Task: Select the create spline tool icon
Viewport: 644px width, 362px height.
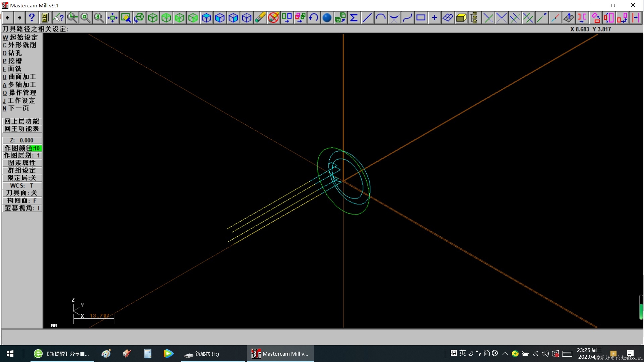Action: pos(408,17)
